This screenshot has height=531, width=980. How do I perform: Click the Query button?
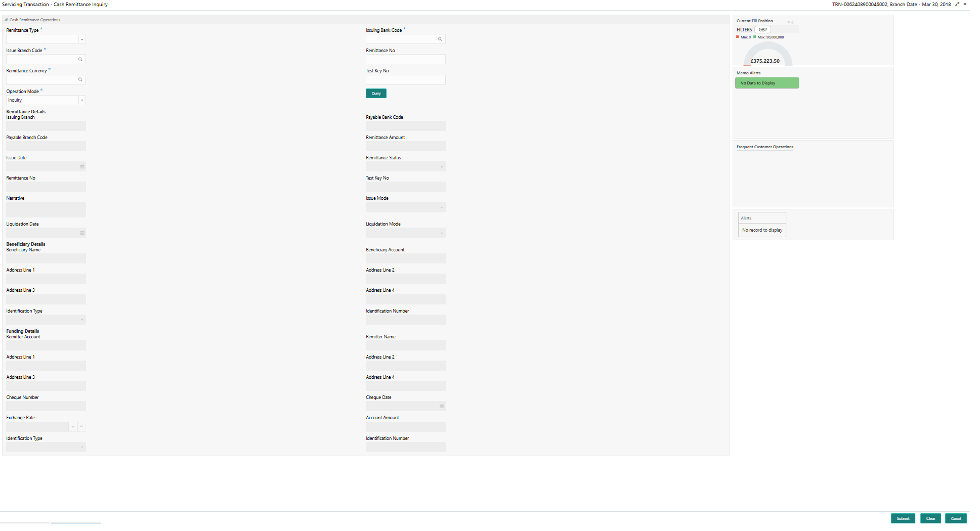[x=376, y=94]
